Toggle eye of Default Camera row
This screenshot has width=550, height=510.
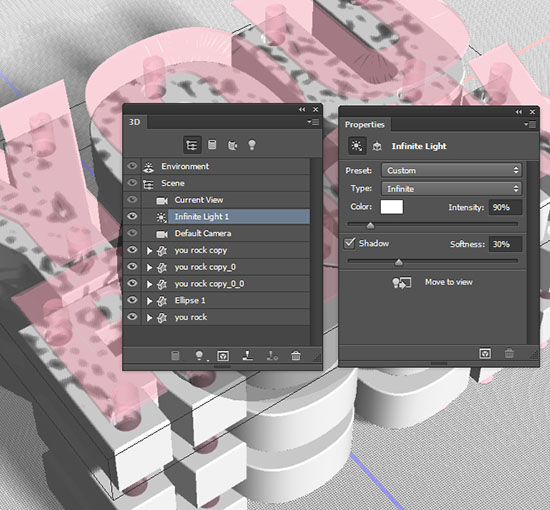point(132,233)
